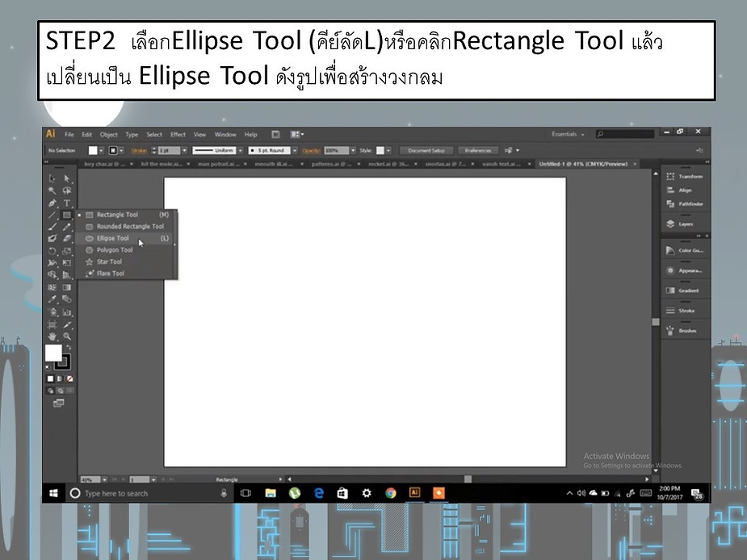Click the Rectangle tool in the toolbar
This screenshot has height=560, width=747.
(67, 215)
